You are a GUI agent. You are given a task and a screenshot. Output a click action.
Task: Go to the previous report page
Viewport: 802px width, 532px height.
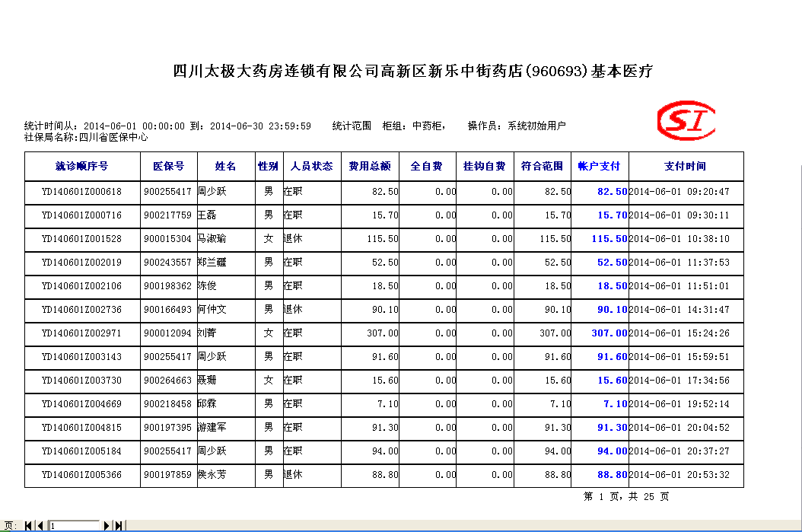40,525
